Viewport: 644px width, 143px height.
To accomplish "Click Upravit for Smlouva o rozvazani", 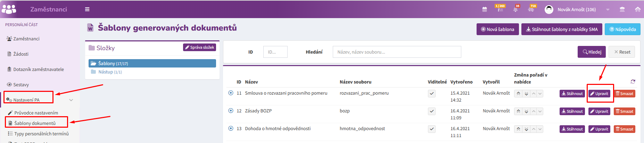I will [599, 94].
